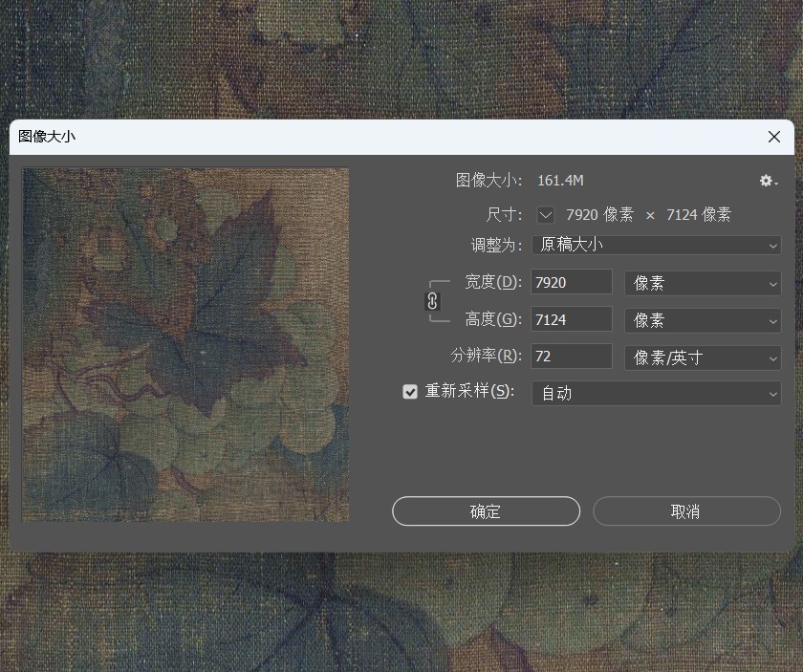Expand the 重新采样 method 自动 dropdown

coord(657,394)
